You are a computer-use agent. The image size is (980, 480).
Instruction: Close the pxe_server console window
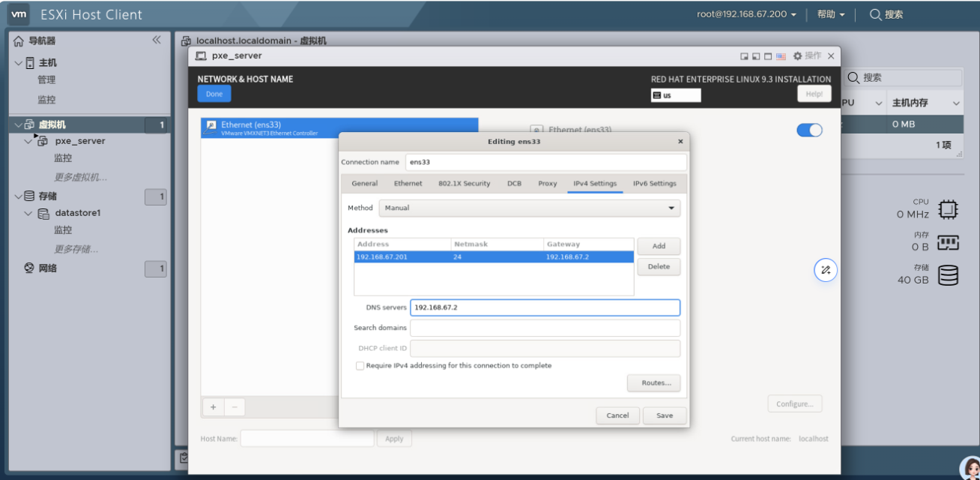click(x=831, y=56)
